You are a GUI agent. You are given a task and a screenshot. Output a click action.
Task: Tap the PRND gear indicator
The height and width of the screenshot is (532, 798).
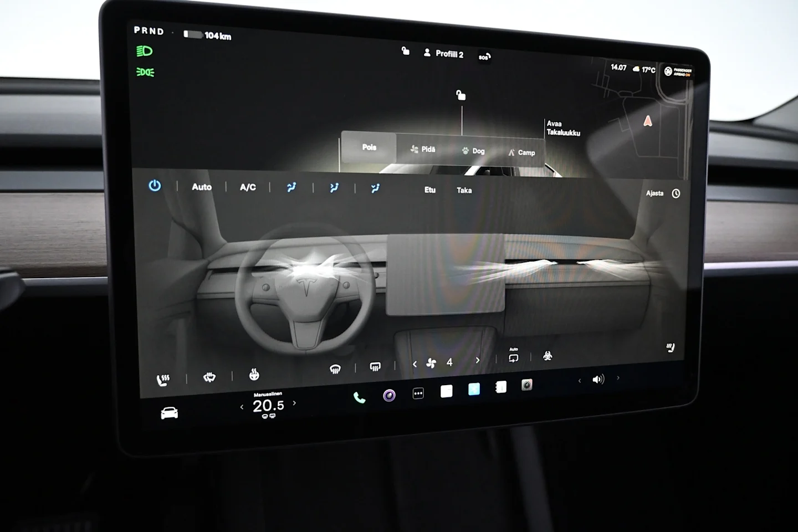click(x=149, y=31)
